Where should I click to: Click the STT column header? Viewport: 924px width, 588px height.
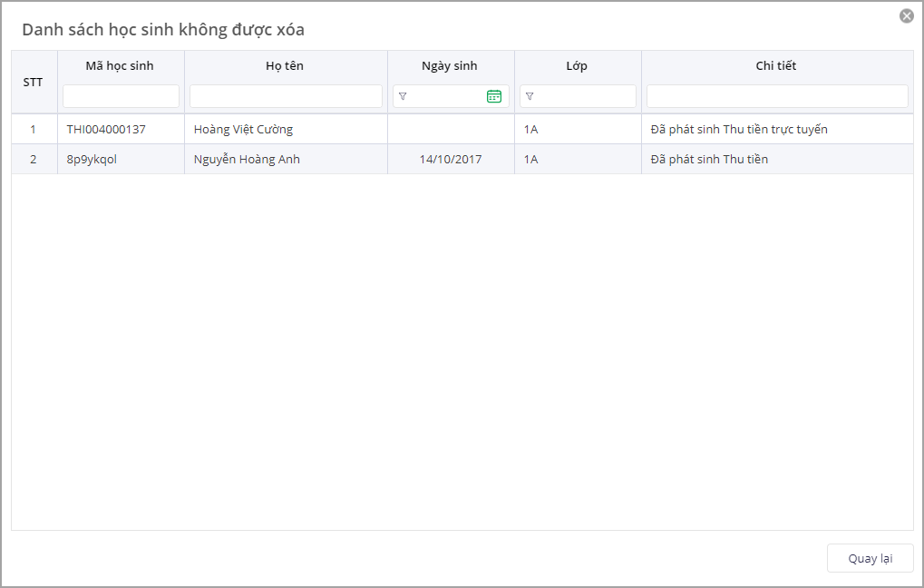[34, 82]
